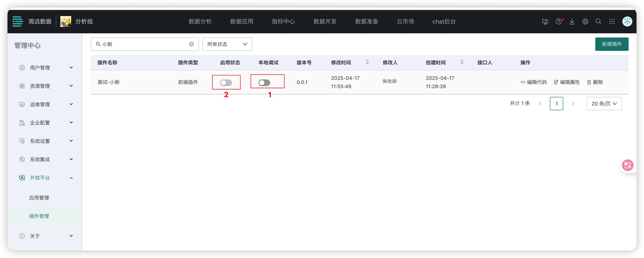Expand 企业配置 menu chevron
This screenshot has width=644, height=258.
tap(71, 122)
